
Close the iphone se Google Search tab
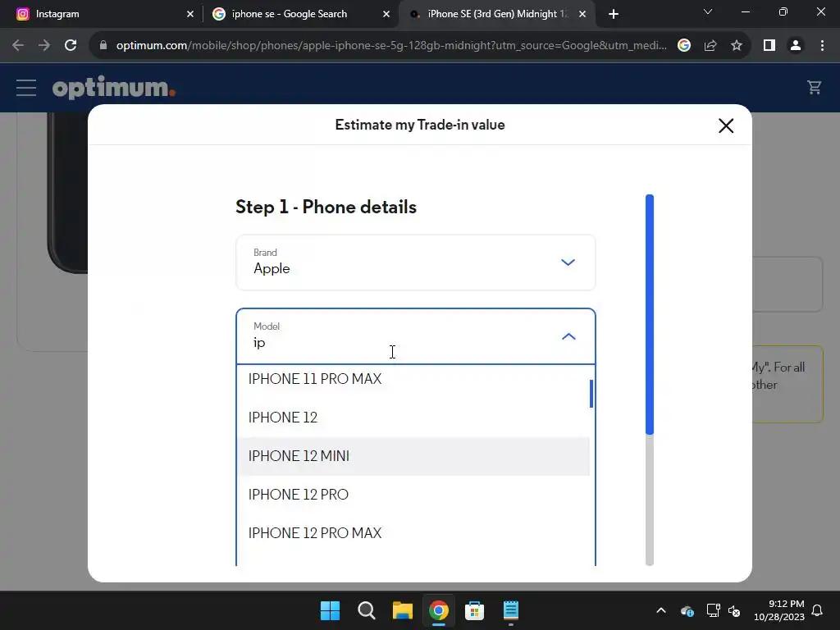pyautogui.click(x=386, y=15)
